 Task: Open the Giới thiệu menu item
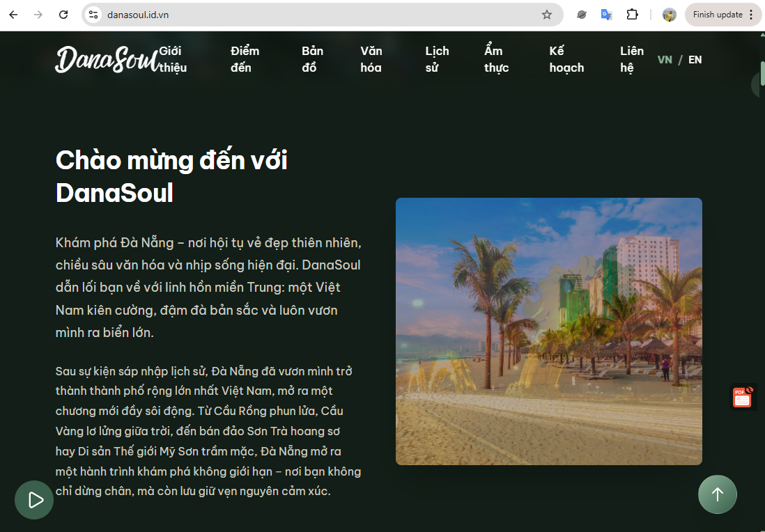[172, 59]
